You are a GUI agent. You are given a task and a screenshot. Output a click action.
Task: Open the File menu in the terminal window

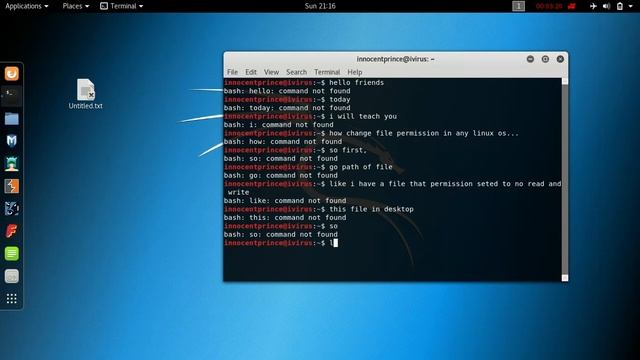coord(232,72)
